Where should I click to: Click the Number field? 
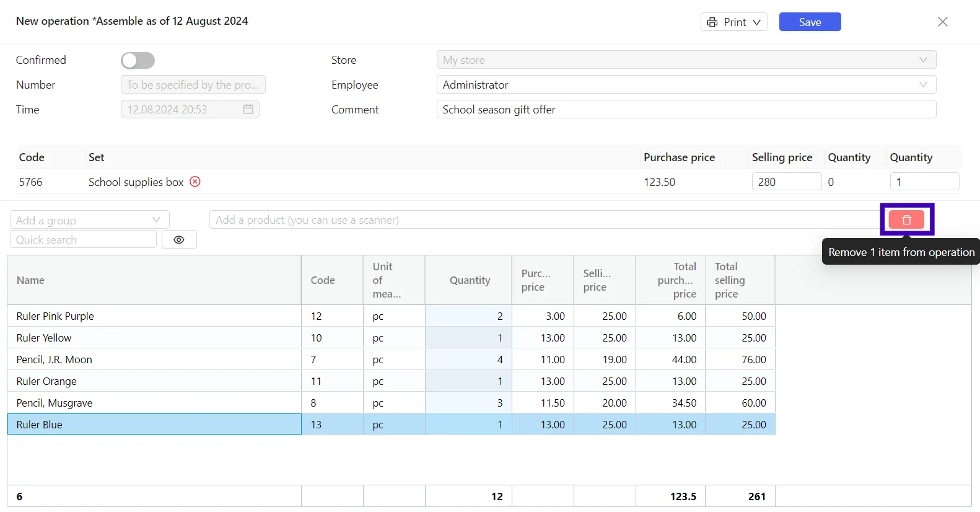click(193, 84)
